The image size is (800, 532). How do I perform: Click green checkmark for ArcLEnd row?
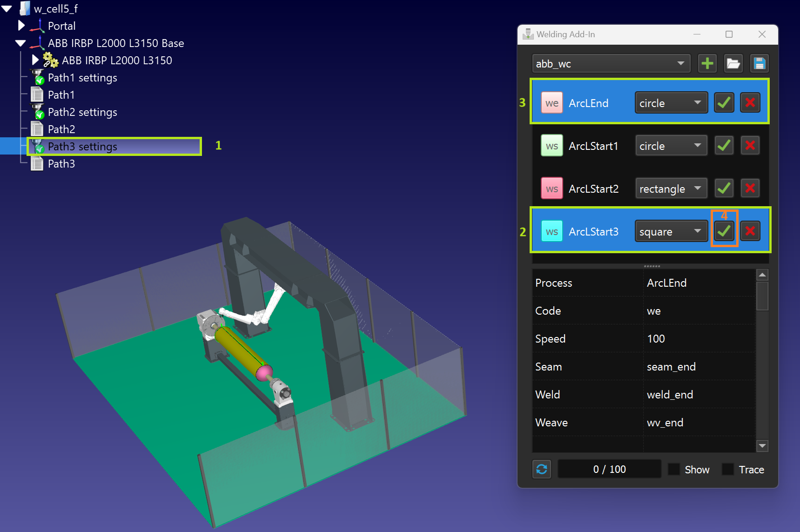(724, 103)
